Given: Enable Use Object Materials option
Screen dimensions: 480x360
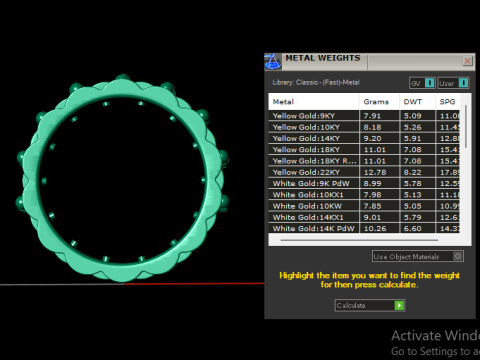Looking at the screenshot, I should pyautogui.click(x=418, y=256).
